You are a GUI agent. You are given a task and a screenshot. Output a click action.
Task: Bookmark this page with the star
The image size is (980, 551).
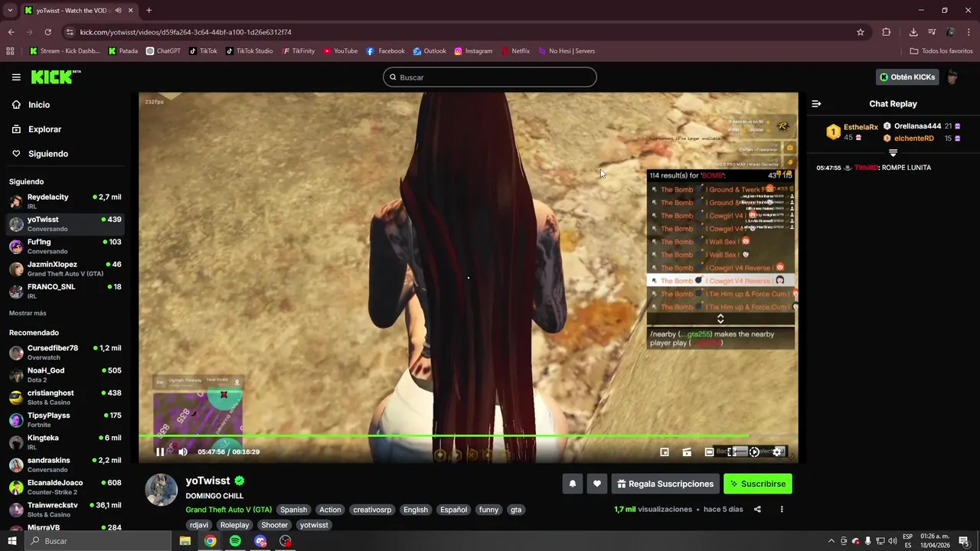[861, 32]
